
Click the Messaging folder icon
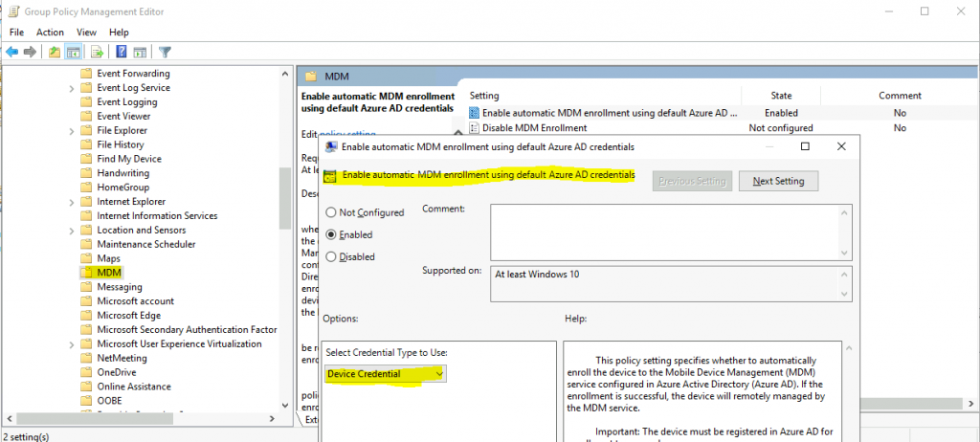pos(86,287)
